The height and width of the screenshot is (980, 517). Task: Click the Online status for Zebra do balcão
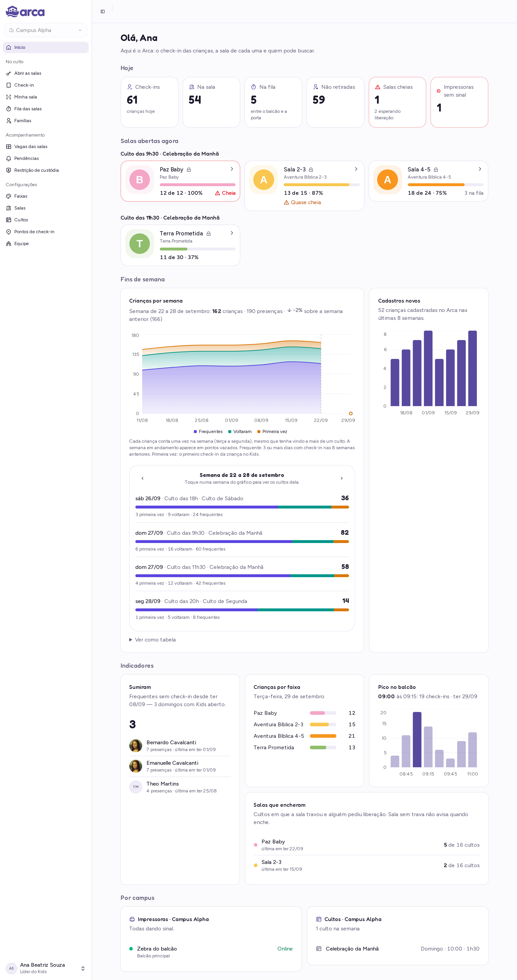285,949
